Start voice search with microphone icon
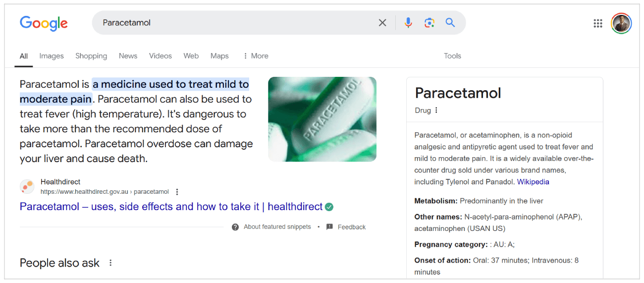 tap(408, 23)
